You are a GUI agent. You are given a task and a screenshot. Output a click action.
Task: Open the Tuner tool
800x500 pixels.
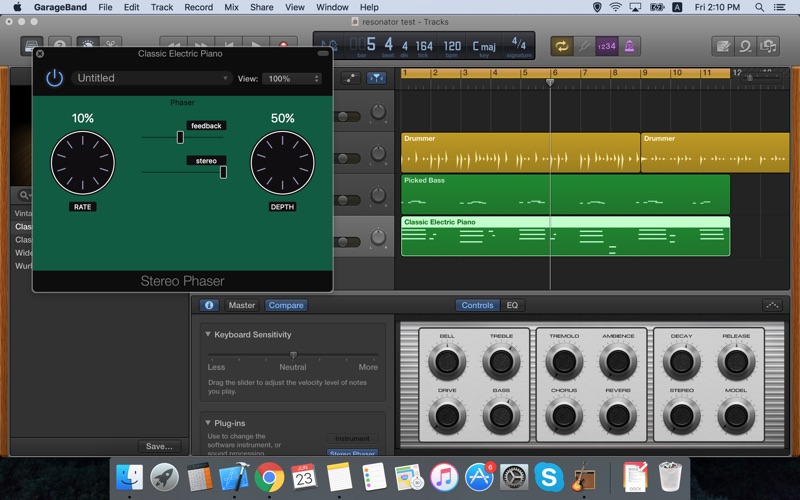pos(584,46)
